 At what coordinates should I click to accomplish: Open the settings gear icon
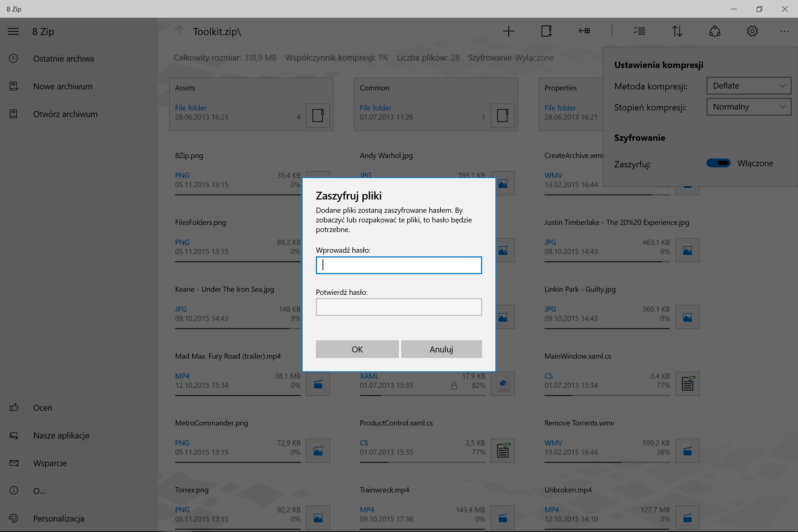[x=752, y=31]
